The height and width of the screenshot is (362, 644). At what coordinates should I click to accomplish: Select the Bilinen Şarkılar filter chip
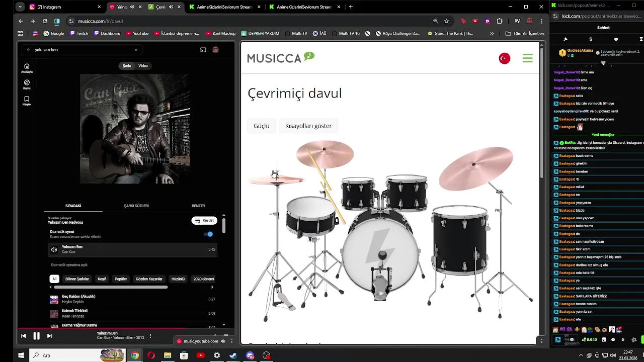click(77, 279)
